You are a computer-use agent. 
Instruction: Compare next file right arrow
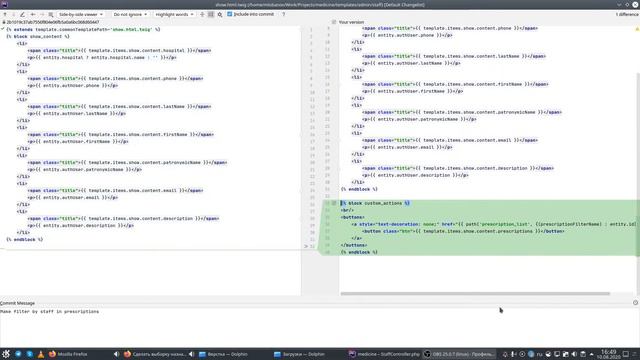pos(42,14)
